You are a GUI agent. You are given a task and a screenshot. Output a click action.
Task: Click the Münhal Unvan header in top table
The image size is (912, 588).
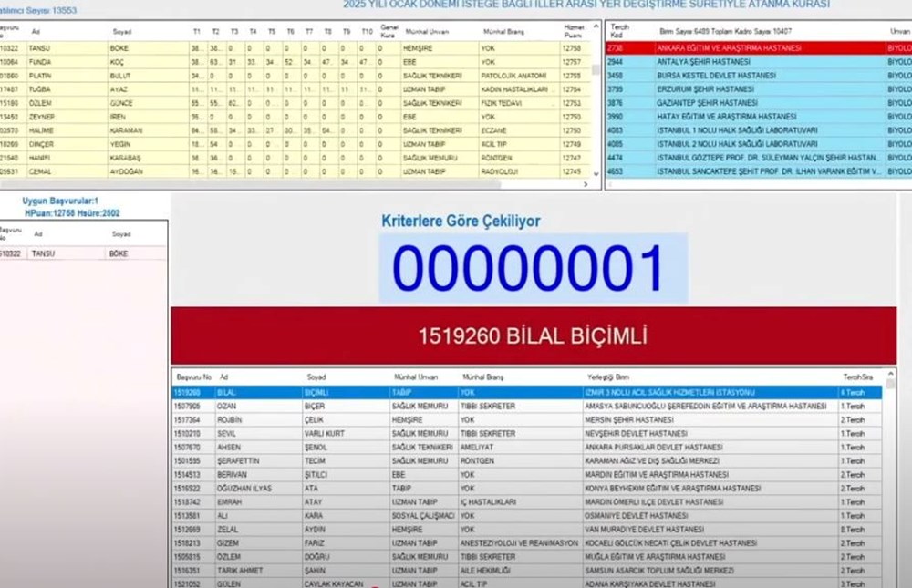point(424,31)
